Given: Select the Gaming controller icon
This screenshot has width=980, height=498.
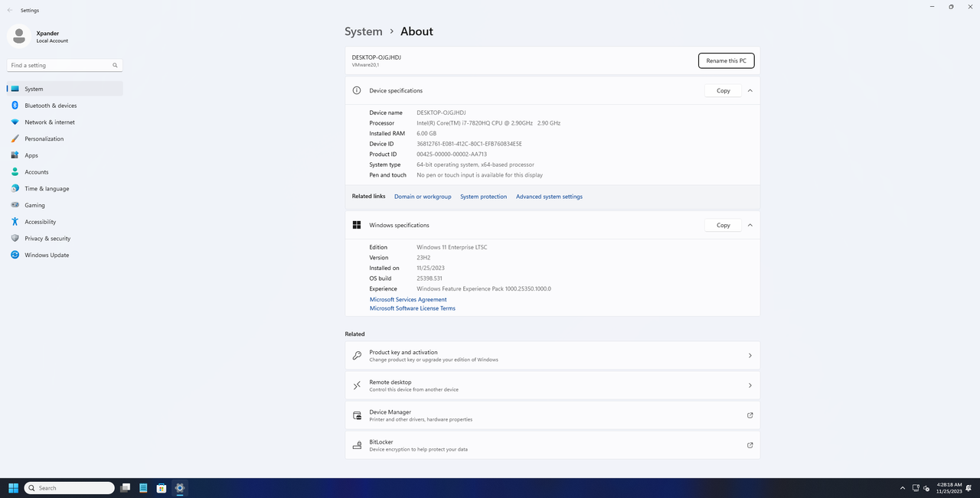Looking at the screenshot, I should 15,205.
